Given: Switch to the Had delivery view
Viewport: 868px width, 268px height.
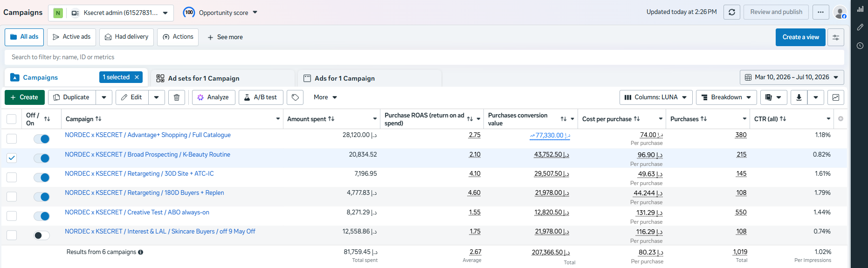Looking at the screenshot, I should coord(126,37).
